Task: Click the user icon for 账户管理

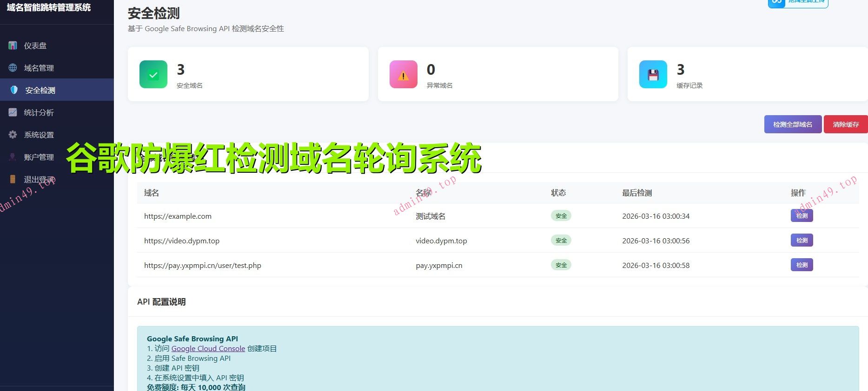Action: (13, 157)
